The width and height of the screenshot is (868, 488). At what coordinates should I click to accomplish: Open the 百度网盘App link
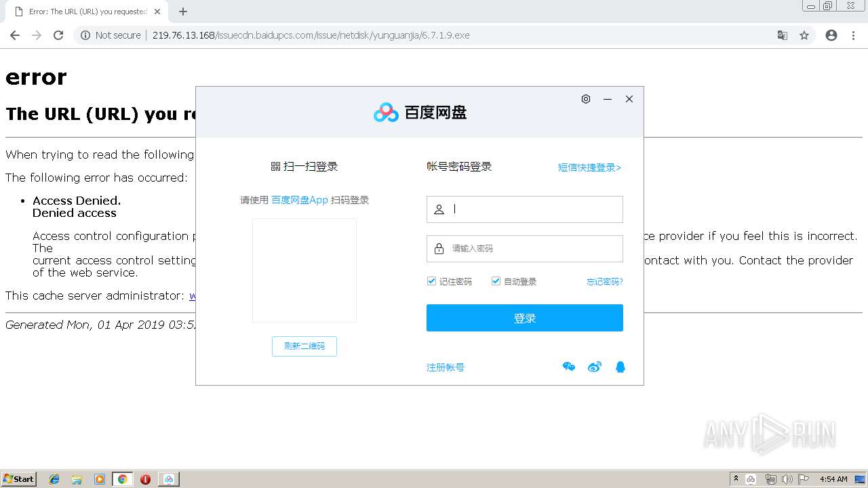click(x=300, y=200)
